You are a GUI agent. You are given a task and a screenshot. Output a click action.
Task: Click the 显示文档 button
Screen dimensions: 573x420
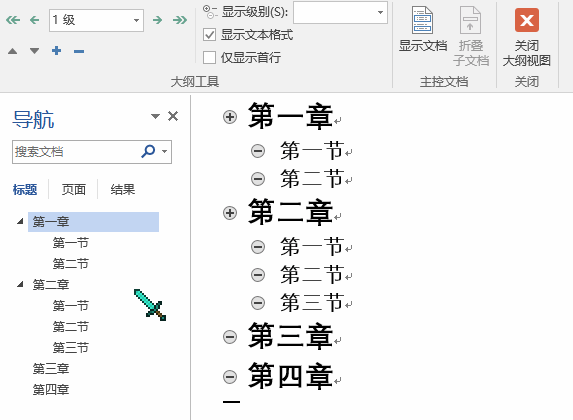click(423, 29)
